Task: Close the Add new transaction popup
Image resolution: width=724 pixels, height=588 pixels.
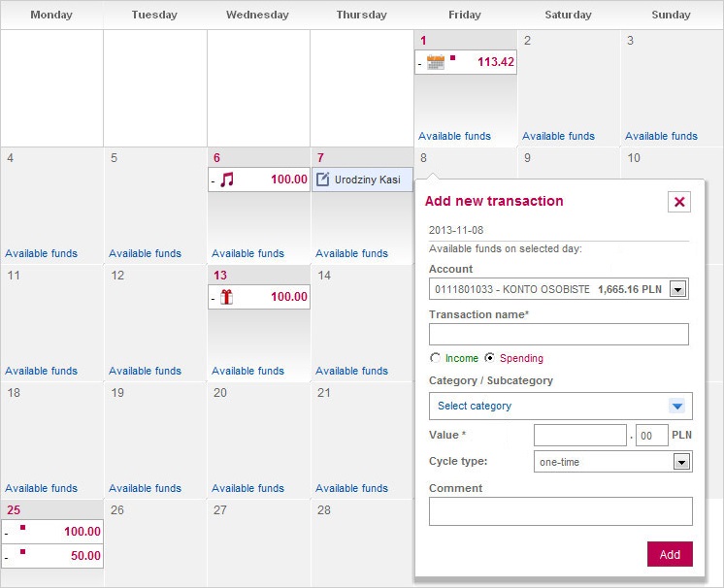Action: [x=679, y=202]
